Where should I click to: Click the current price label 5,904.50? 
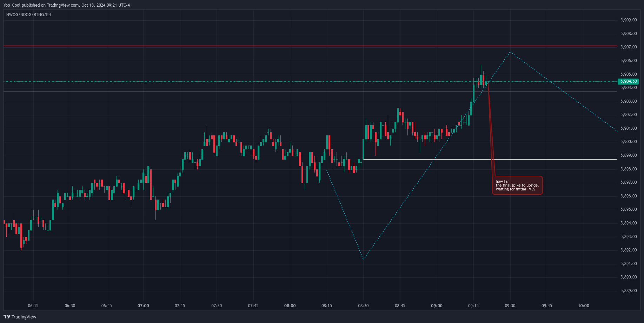tap(628, 81)
